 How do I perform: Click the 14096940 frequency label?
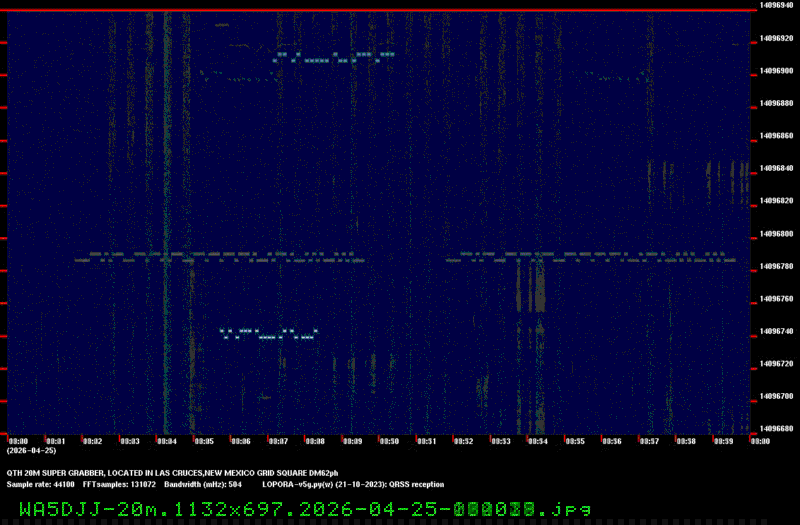coord(777,5)
